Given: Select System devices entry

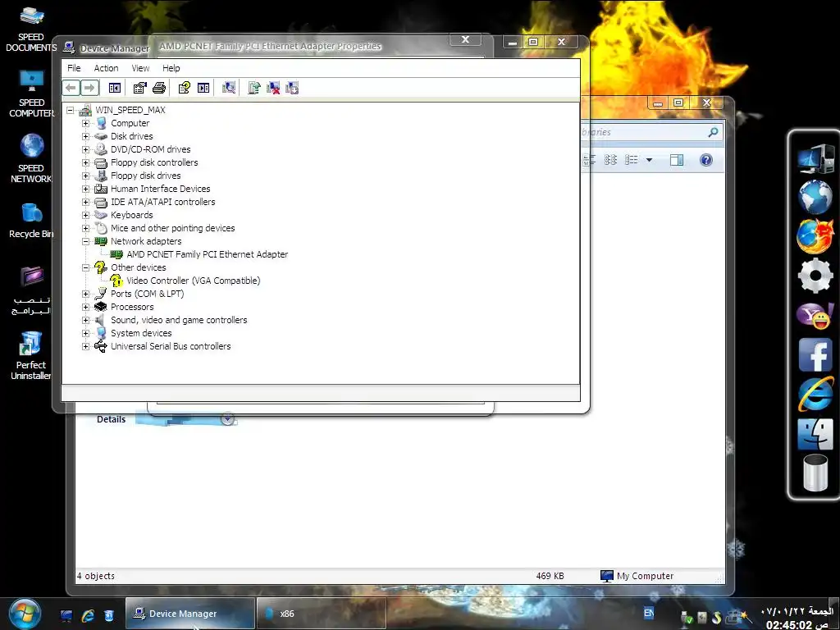Looking at the screenshot, I should click(141, 333).
